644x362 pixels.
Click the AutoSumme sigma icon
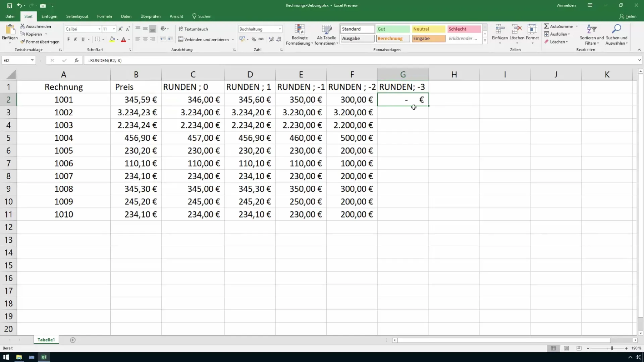coord(546,26)
